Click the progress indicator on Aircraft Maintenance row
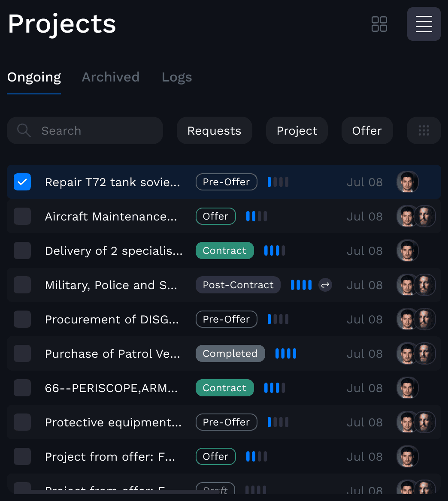This screenshot has width=448, height=501. [256, 216]
